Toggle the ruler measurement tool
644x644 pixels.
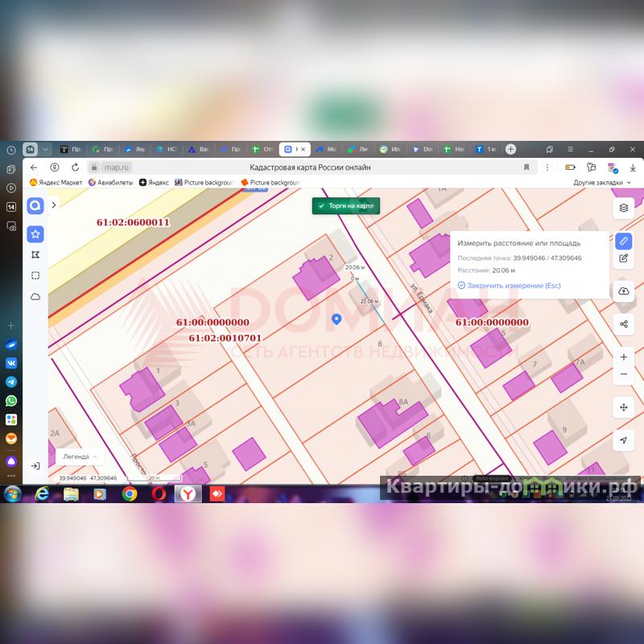click(x=624, y=241)
